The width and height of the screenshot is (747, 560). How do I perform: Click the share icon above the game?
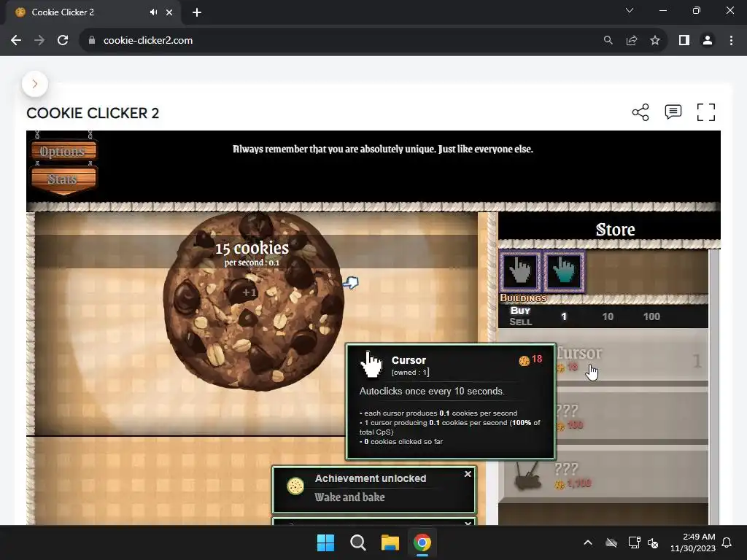(640, 112)
